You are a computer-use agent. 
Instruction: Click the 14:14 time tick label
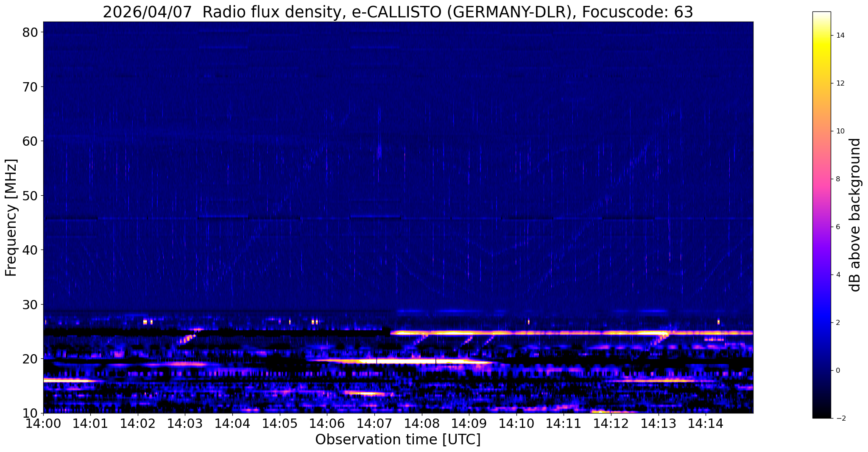point(705,423)
